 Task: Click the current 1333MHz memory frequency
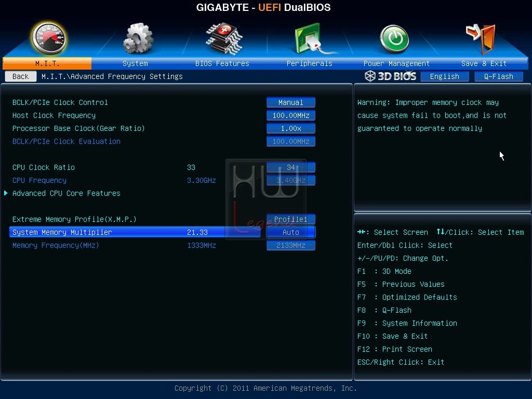pyautogui.click(x=202, y=245)
